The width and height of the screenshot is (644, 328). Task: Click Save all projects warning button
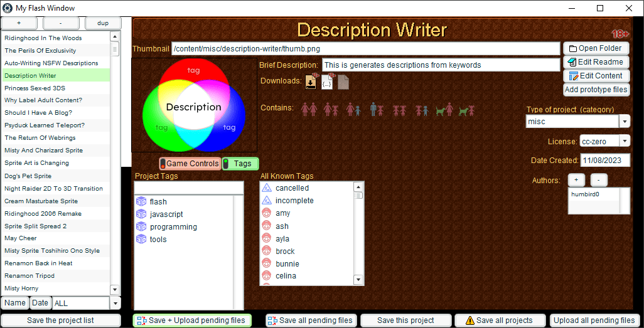[500, 320]
